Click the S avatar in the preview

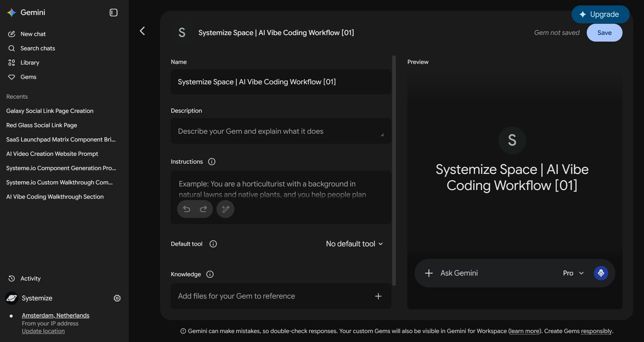(512, 140)
